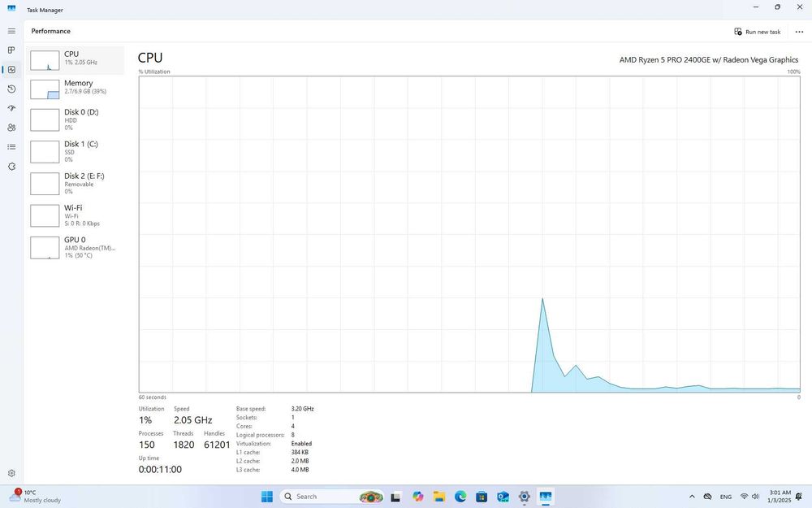The width and height of the screenshot is (812, 508).
Task: Click the Up time 0:00:11:00 value
Action: pyautogui.click(x=160, y=470)
